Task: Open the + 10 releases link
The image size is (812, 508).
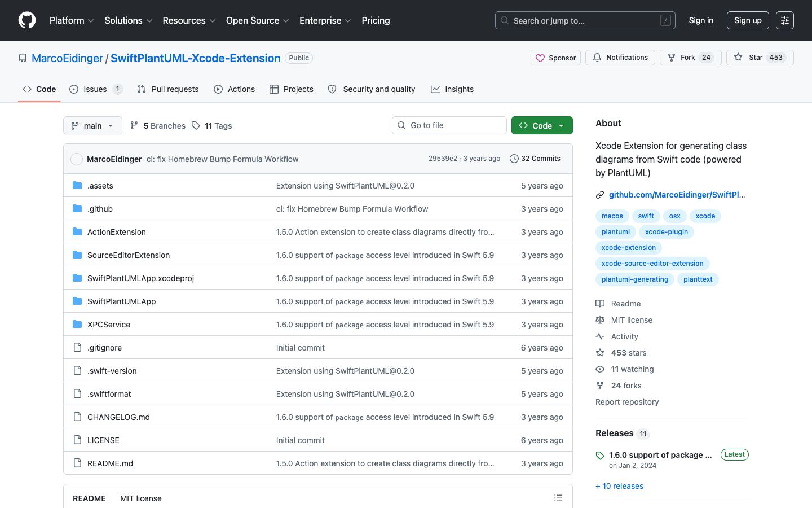Action: [619, 486]
